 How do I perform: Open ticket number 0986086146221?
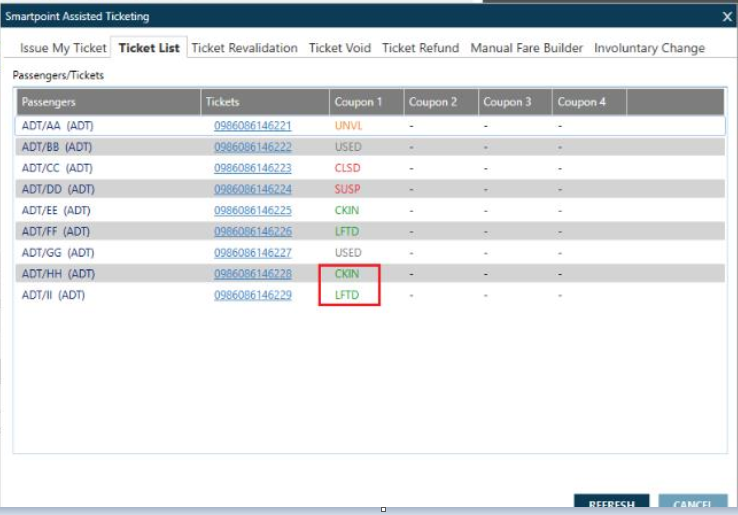pos(252,126)
